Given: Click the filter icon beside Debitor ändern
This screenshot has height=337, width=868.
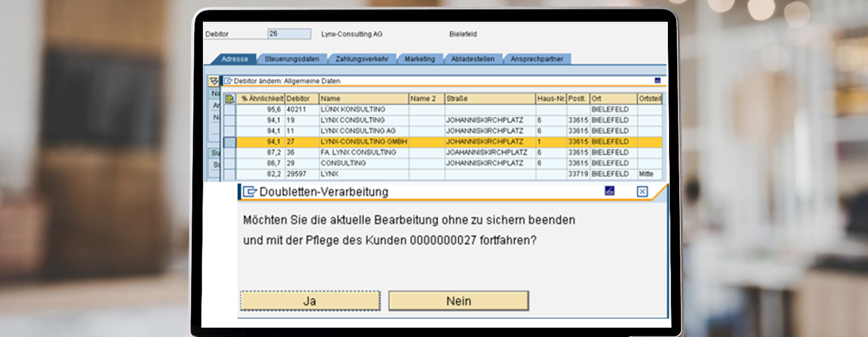Looking at the screenshot, I should [x=214, y=81].
